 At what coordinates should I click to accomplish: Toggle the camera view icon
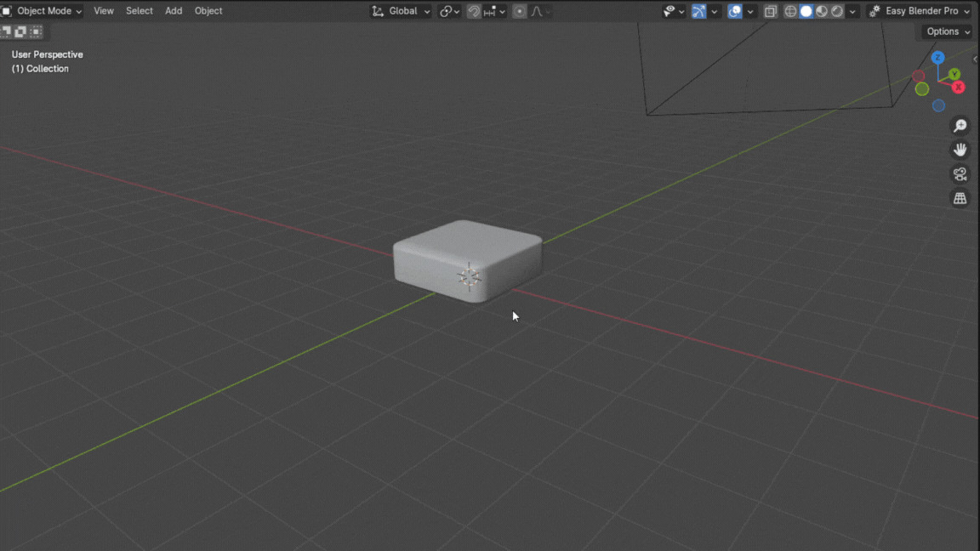coord(960,174)
